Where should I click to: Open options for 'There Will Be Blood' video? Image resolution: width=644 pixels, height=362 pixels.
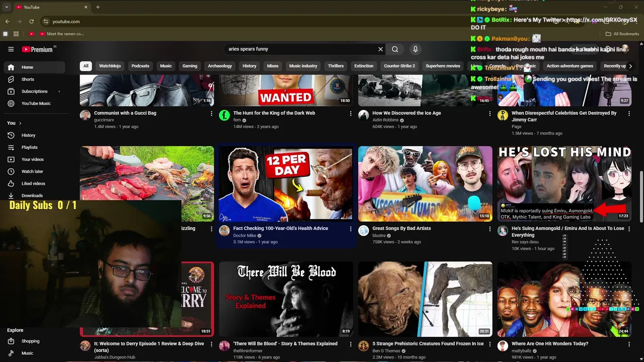(x=351, y=344)
